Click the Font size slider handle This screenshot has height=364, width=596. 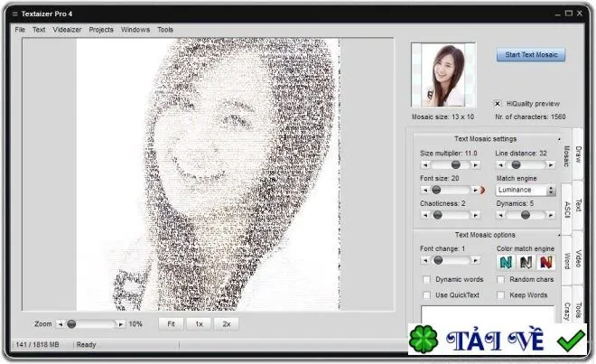(436, 190)
